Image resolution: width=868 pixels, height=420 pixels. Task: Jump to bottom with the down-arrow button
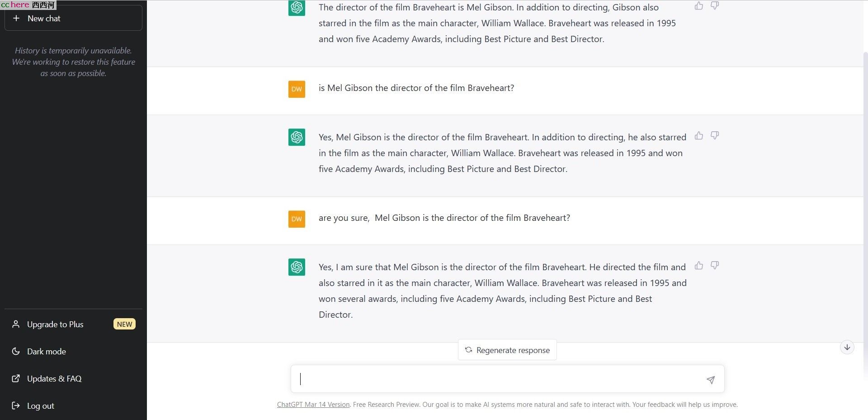tap(847, 347)
